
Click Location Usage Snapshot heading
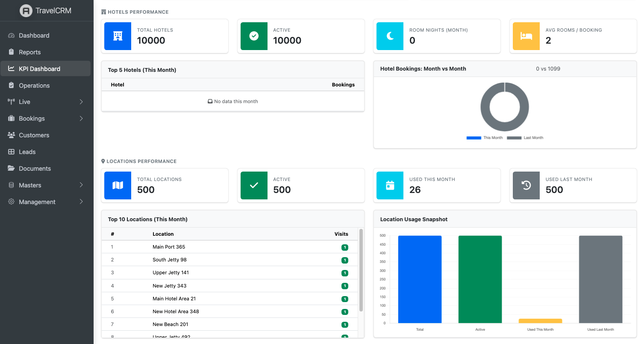tap(414, 219)
